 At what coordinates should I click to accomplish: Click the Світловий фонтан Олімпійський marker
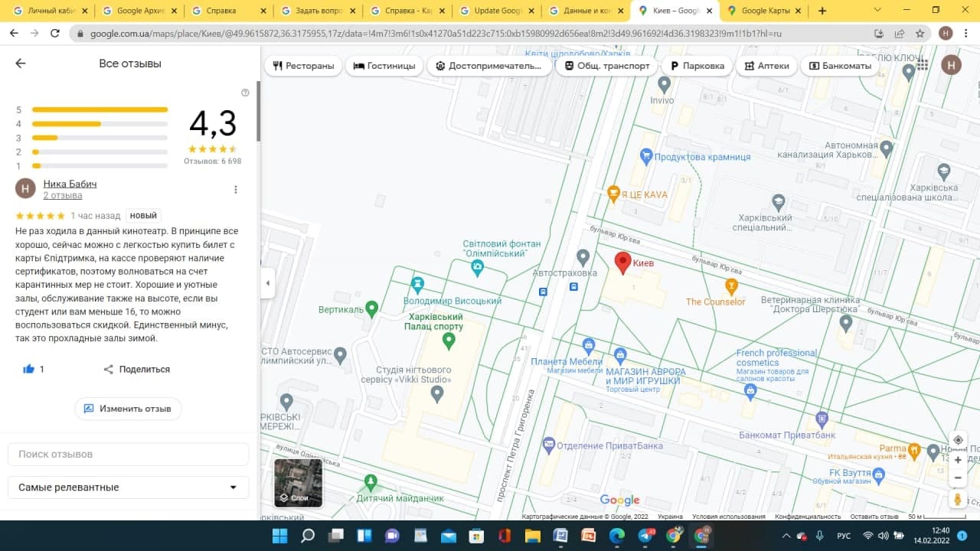(x=478, y=267)
